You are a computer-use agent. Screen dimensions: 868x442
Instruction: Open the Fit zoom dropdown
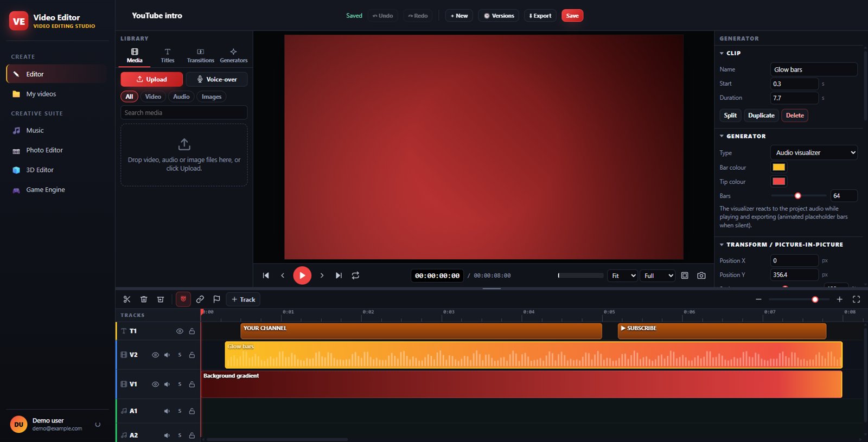[x=622, y=276]
